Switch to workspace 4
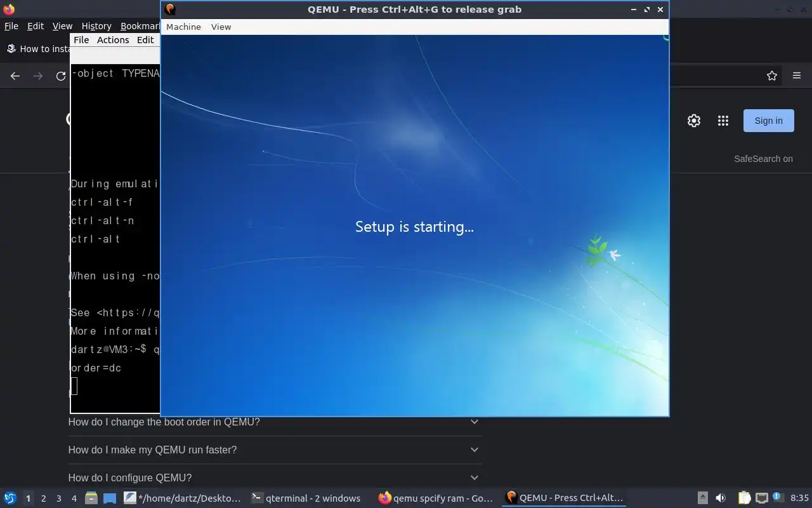 pos(74,498)
